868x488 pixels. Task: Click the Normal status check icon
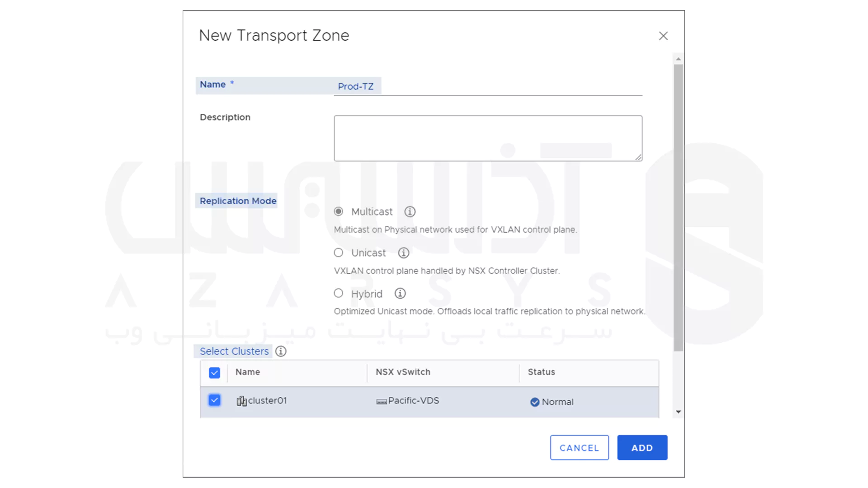coord(535,402)
